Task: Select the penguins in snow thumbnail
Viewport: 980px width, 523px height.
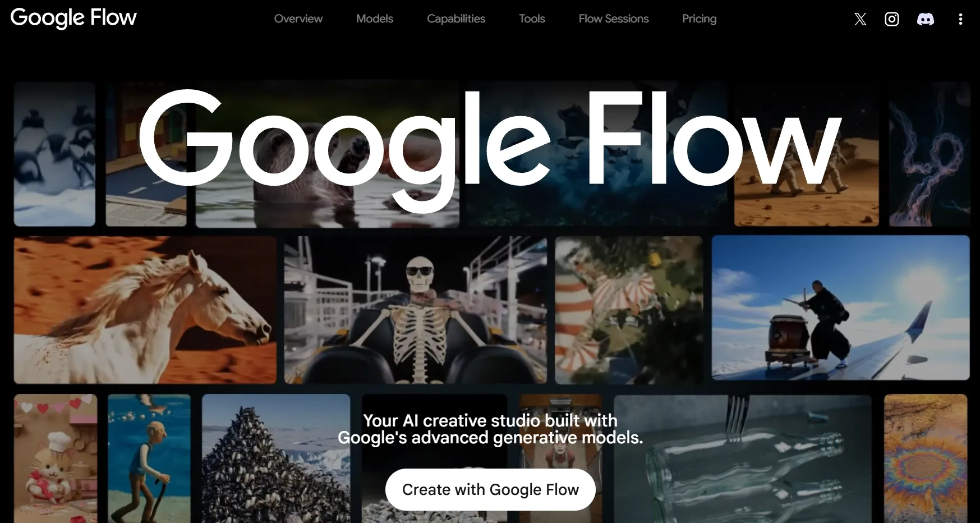Action: 54,154
